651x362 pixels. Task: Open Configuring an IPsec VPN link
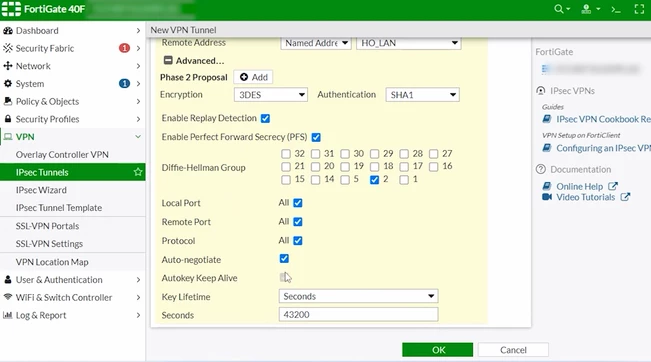[x=603, y=148]
